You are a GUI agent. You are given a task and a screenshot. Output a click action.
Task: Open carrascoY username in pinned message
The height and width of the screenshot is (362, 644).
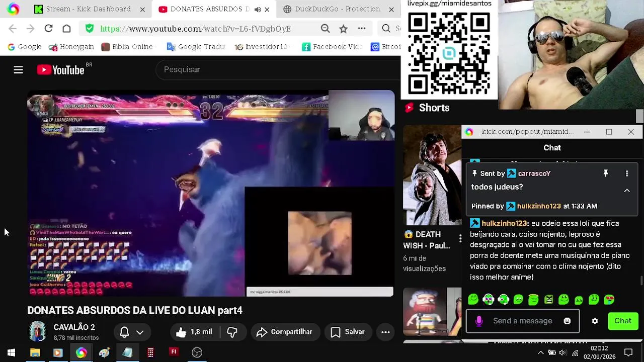pos(534,173)
